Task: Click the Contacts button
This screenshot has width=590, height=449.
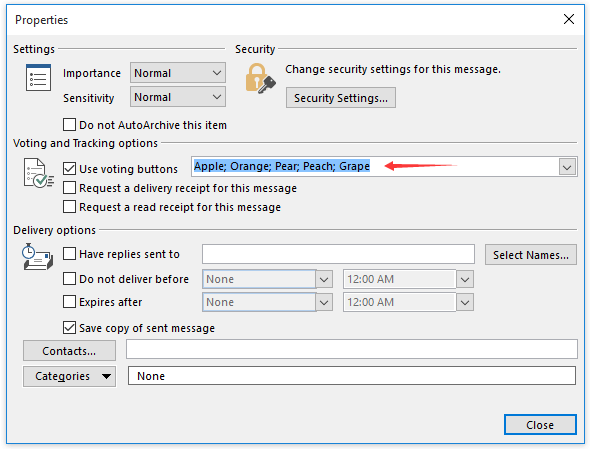Action: click(69, 351)
